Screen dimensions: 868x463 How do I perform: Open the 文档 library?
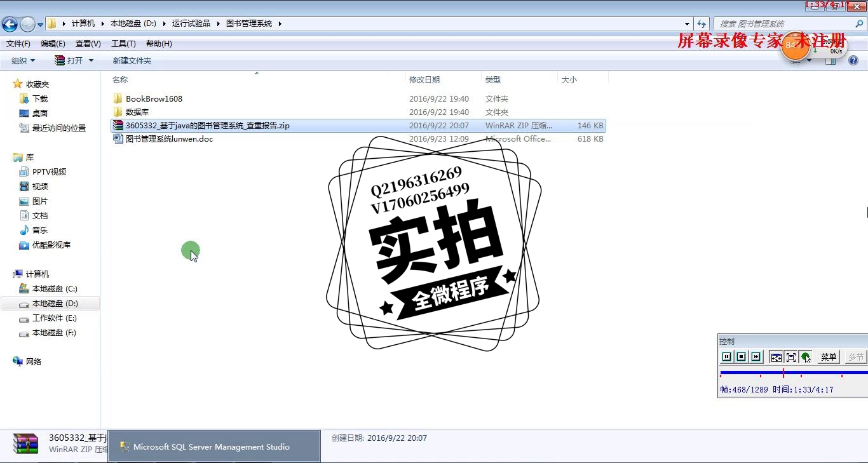point(40,215)
